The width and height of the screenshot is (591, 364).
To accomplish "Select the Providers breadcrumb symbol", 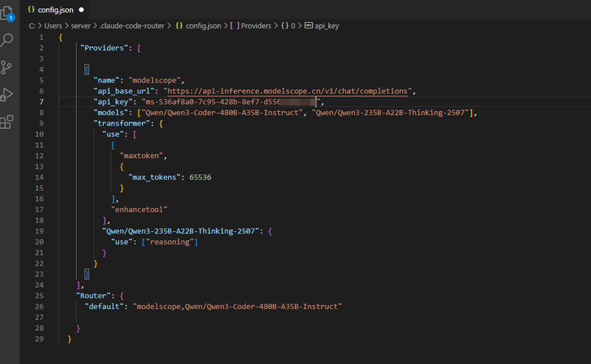I will click(x=251, y=25).
